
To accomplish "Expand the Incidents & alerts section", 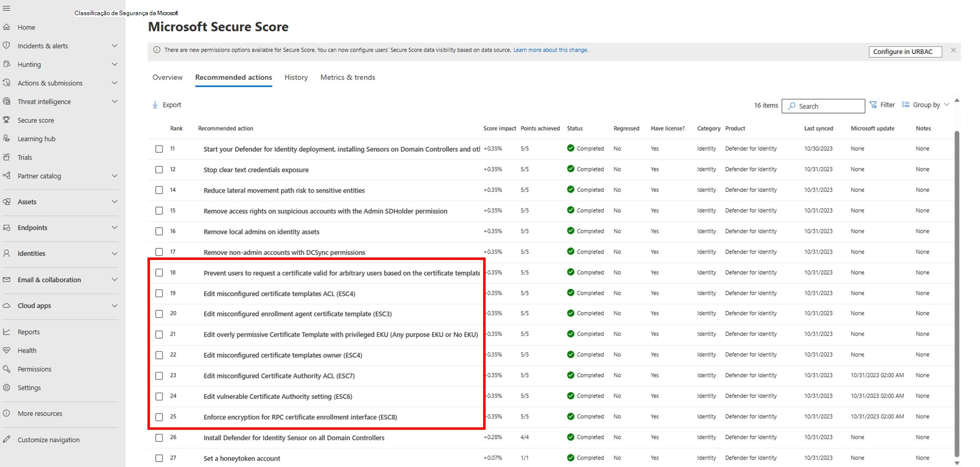I will point(114,46).
